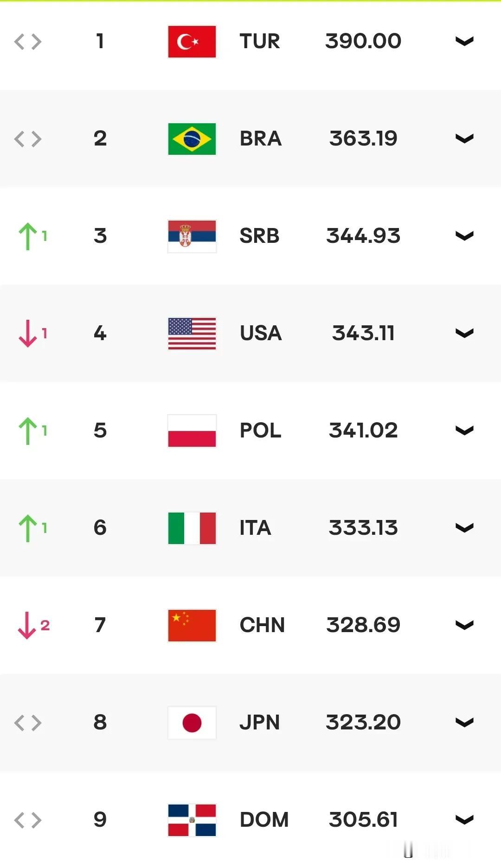
Task: Click the USA flag icon
Action: pos(192,334)
